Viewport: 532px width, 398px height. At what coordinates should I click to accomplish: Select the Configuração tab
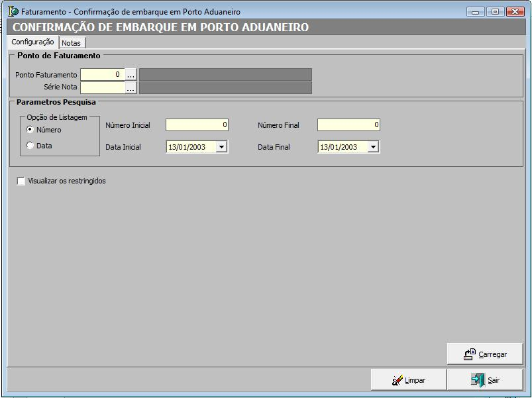click(x=32, y=42)
